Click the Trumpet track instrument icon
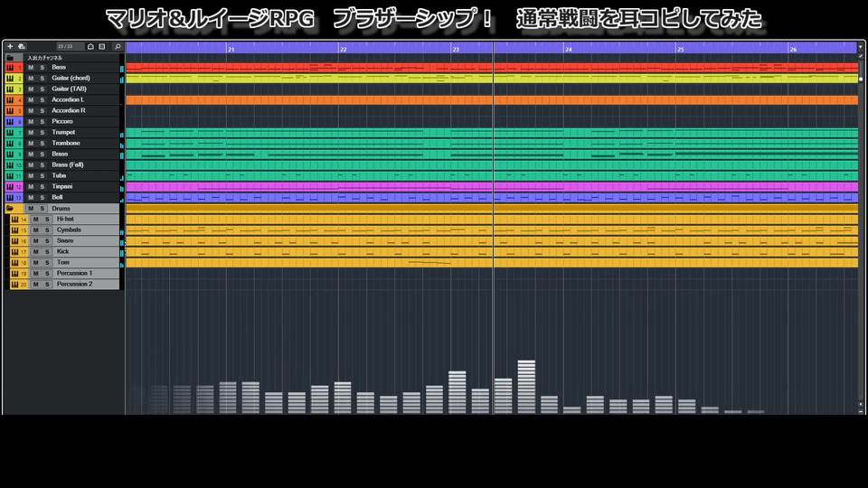 [x=10, y=132]
